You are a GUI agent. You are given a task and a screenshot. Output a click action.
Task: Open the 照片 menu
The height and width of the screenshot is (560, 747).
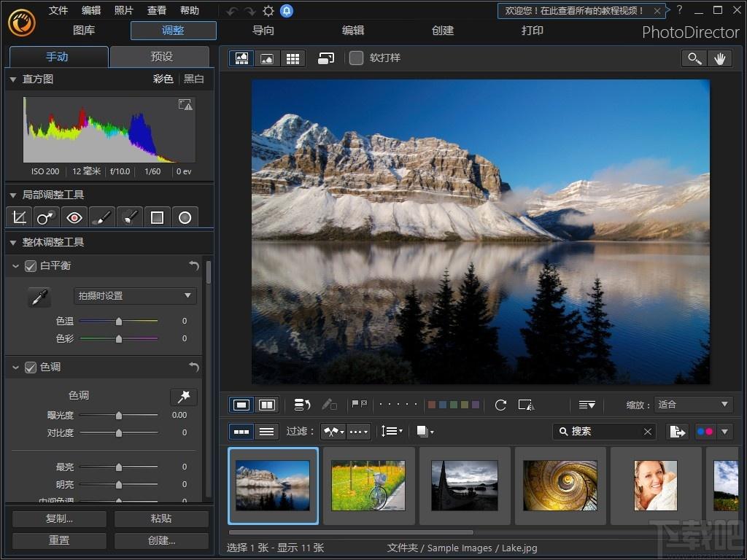click(x=124, y=10)
